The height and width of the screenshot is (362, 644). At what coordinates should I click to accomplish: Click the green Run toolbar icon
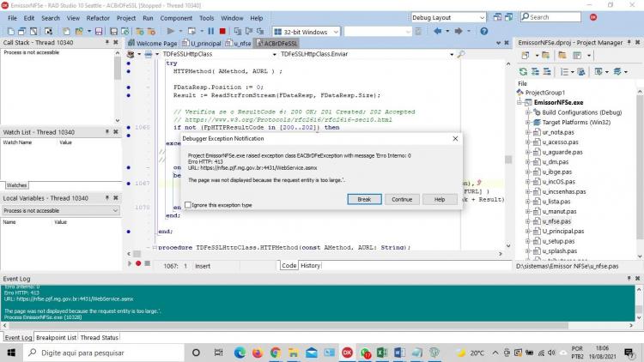point(171,31)
